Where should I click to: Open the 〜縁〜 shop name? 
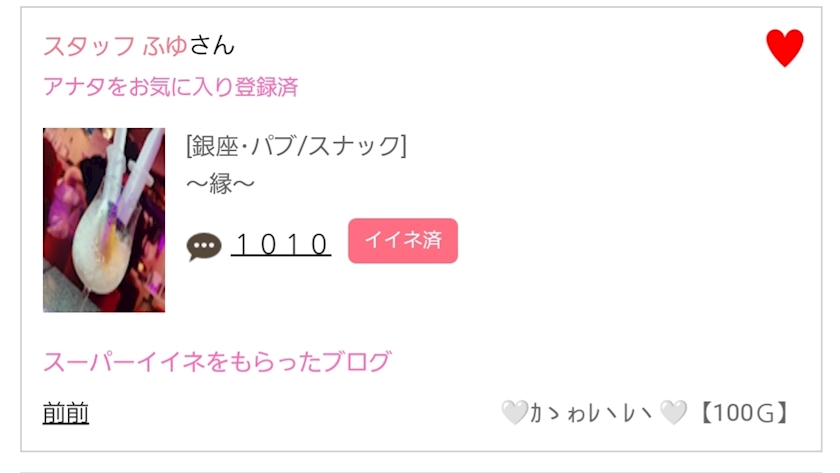[x=221, y=184]
